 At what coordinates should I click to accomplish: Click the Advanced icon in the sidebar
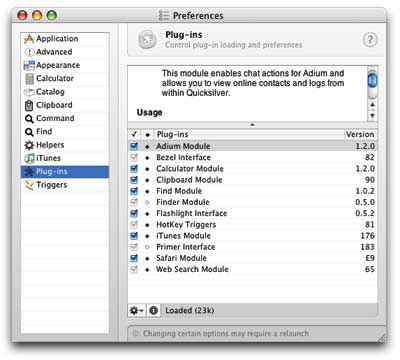(x=29, y=52)
